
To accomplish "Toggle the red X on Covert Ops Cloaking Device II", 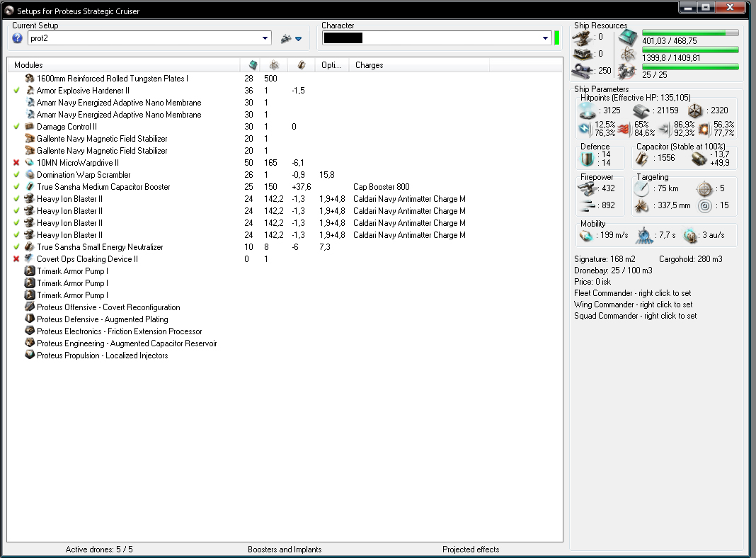I will click(x=16, y=259).
